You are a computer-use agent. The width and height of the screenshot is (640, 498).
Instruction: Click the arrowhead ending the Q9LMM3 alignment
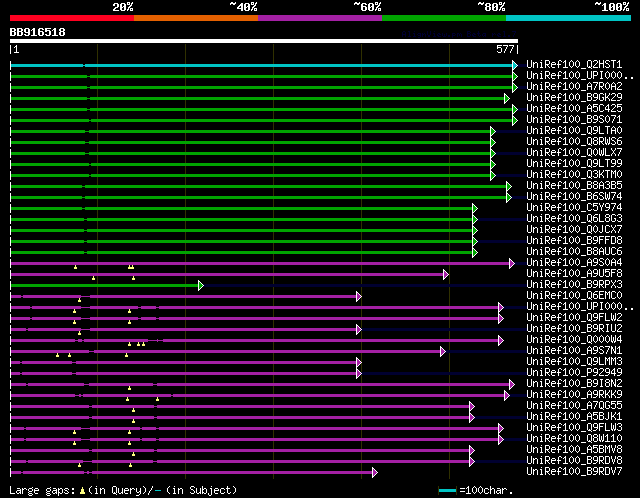pyautogui.click(x=358, y=362)
